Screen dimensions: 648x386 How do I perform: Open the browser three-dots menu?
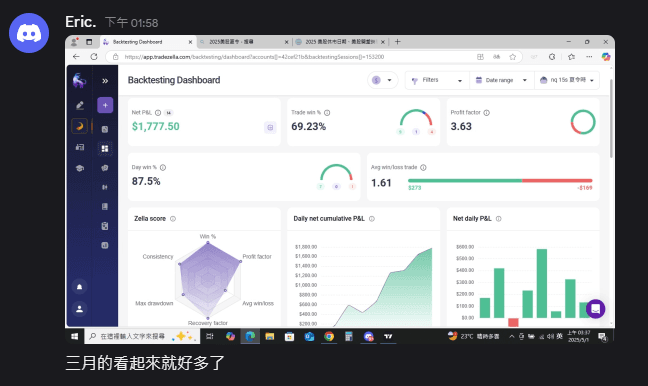(589, 57)
